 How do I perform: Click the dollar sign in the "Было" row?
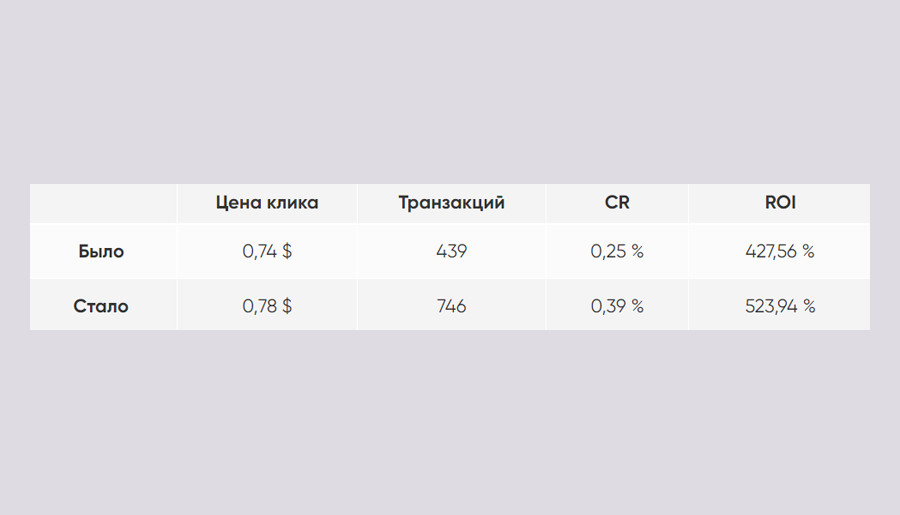287,251
